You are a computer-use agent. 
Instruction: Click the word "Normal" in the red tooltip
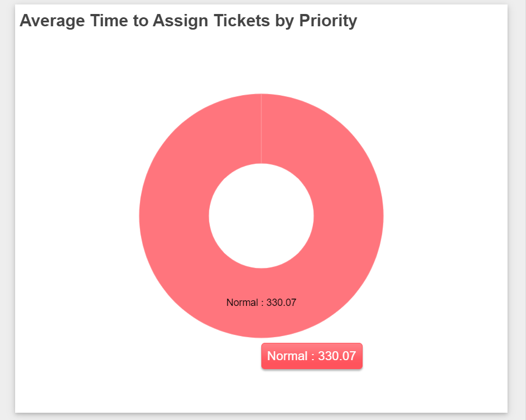[x=287, y=356]
